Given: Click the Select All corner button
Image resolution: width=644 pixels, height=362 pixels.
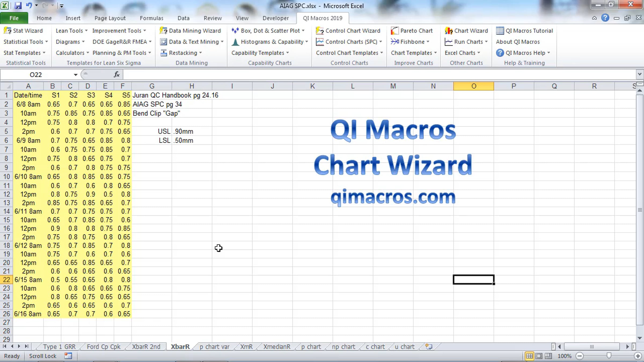Looking at the screenshot, I should 6,86.
